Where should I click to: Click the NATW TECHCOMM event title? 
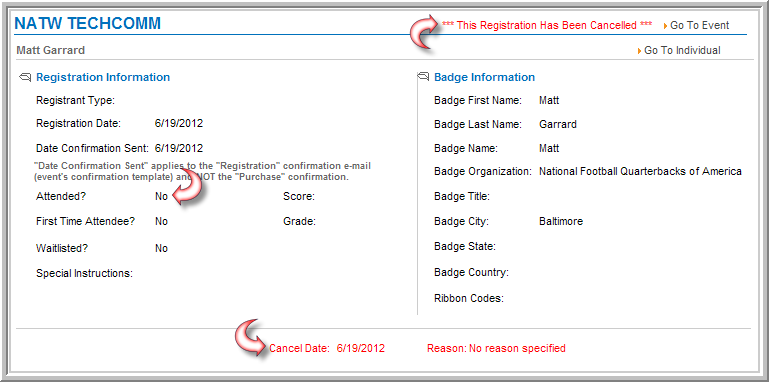click(88, 23)
